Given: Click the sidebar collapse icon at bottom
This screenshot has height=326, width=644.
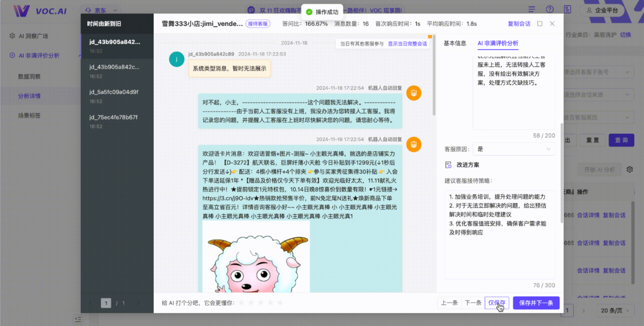Looking at the screenshot, I should (x=78, y=320).
